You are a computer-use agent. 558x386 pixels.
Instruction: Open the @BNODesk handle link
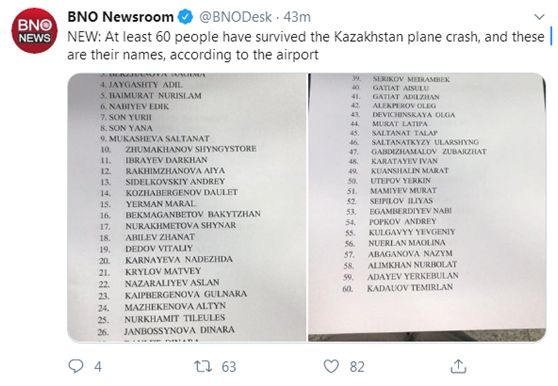point(235,17)
